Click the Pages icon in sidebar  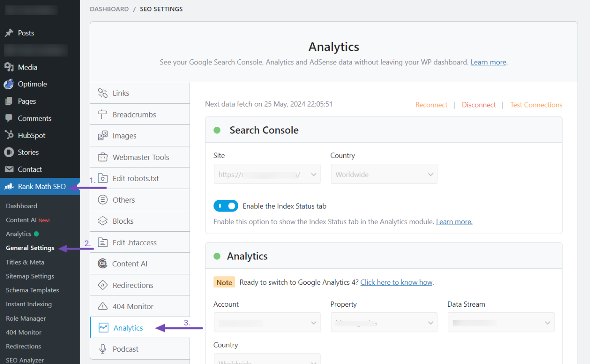point(9,101)
